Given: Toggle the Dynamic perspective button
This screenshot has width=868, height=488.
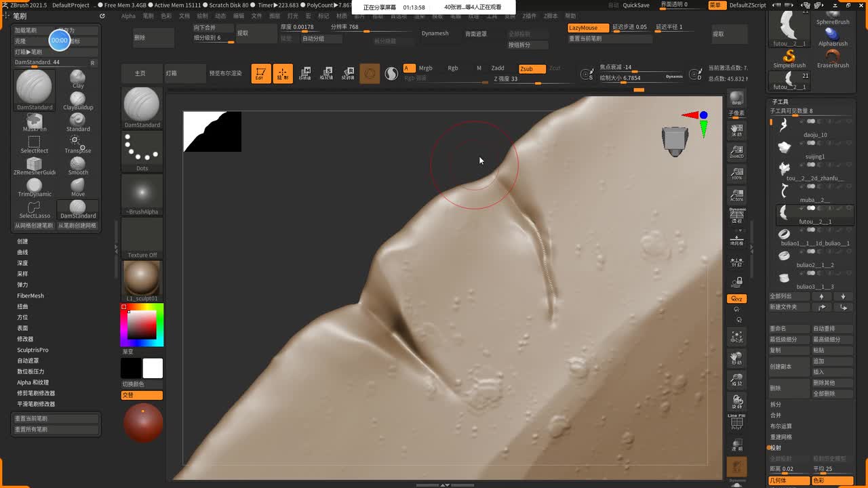Looking at the screenshot, I should point(736,215).
